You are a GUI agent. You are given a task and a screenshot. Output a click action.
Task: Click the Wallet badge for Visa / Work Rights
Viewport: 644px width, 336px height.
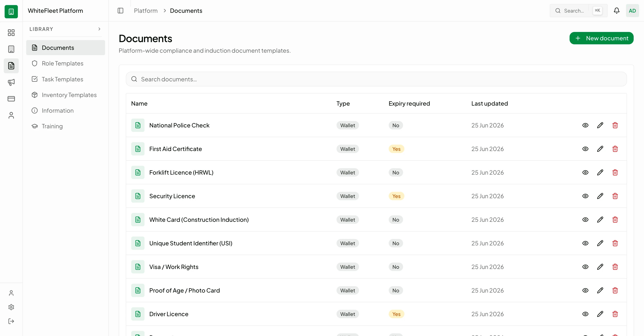coord(348,267)
